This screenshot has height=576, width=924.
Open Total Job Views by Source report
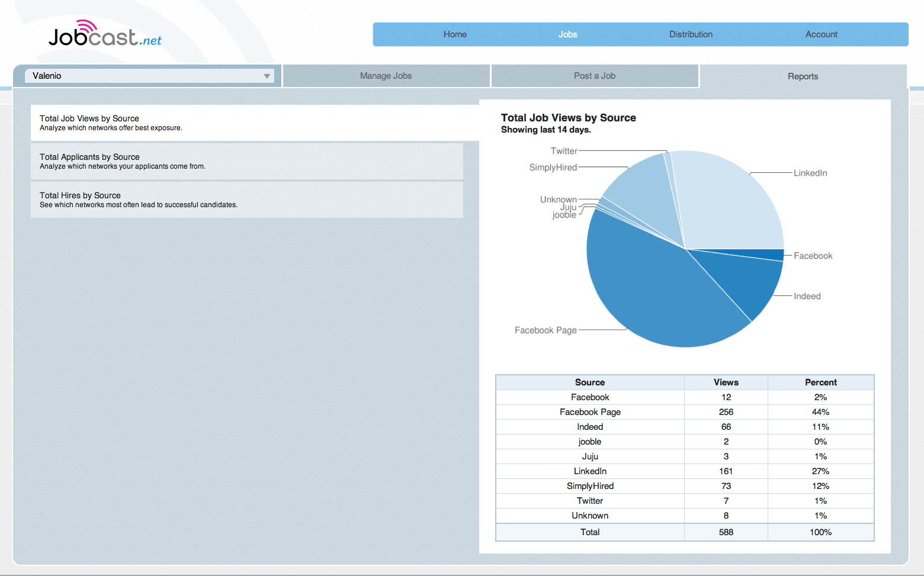[x=255, y=123]
